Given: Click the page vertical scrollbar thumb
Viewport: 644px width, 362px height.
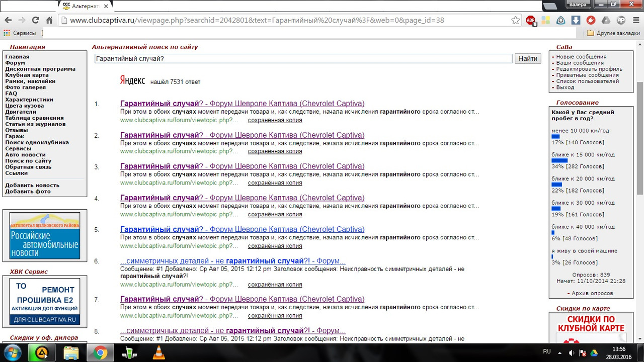Looking at the screenshot, I should [640, 138].
